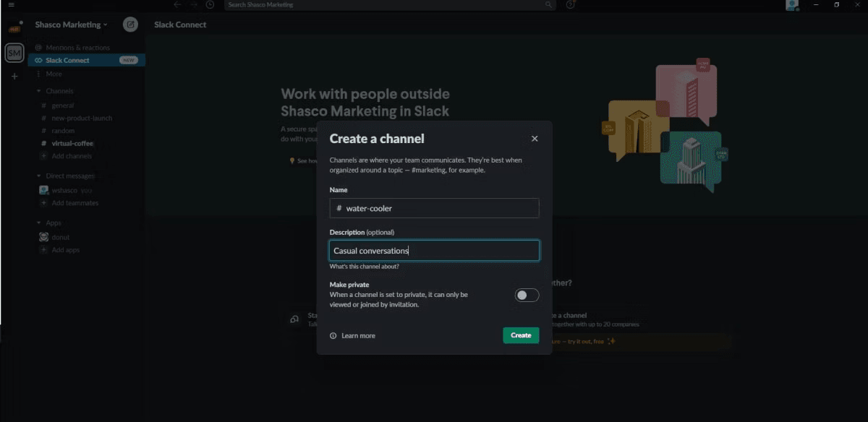Viewport: 868px width, 422px height.
Task: Go forward using the forward arrow
Action: pyautogui.click(x=193, y=4)
